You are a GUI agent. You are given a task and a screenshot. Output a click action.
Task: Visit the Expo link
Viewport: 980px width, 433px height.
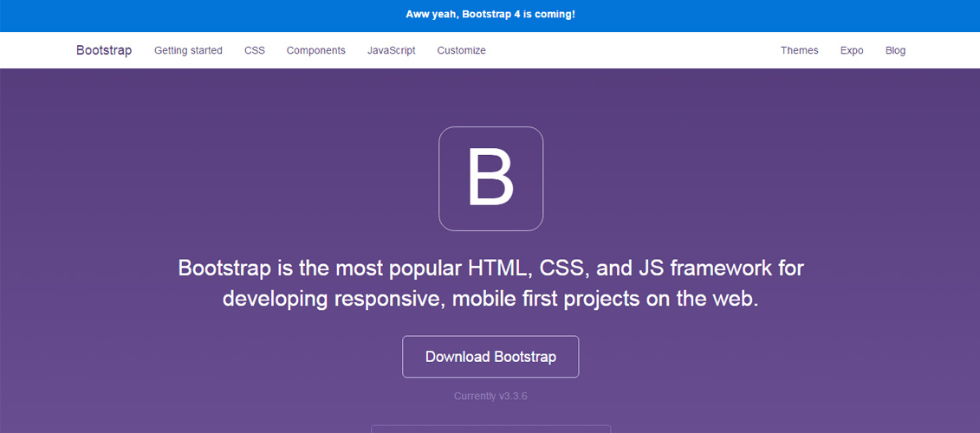[852, 50]
